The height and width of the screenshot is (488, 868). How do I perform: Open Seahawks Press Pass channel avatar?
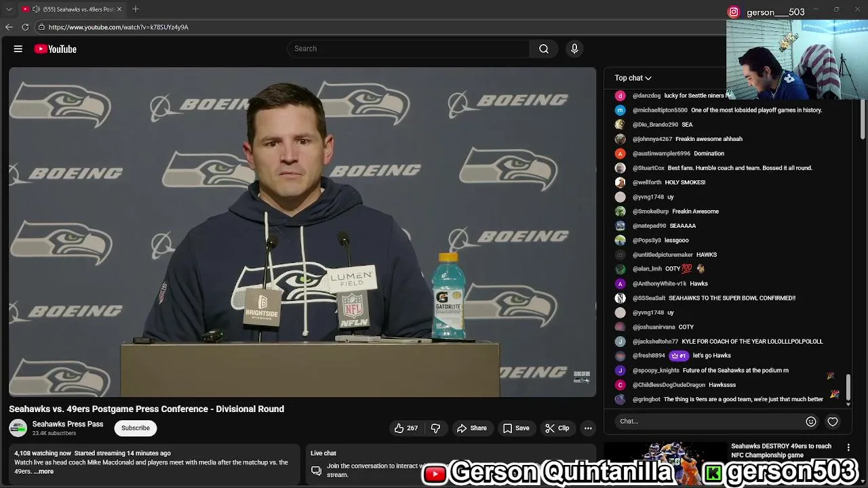18,428
